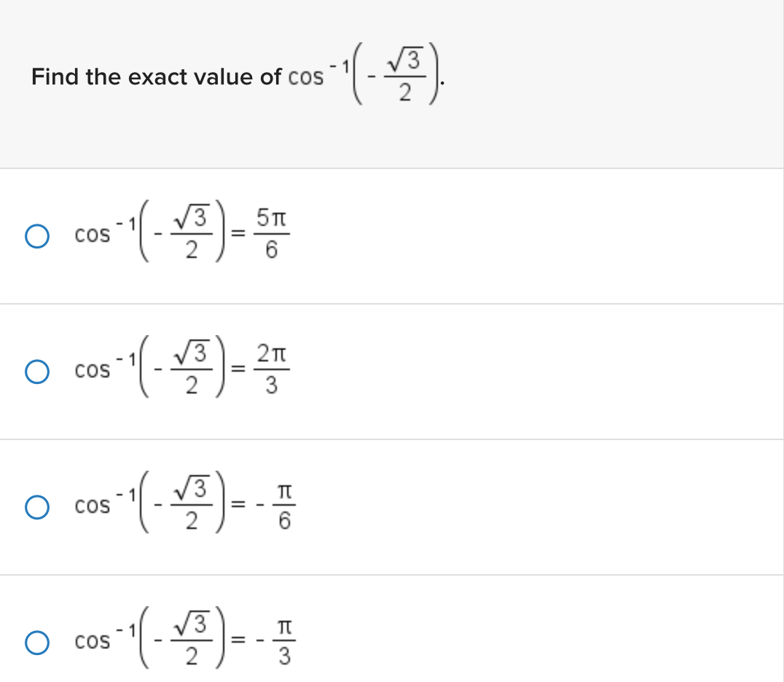
Task: Select the radio button for answer -π/3
Action: click(x=39, y=641)
